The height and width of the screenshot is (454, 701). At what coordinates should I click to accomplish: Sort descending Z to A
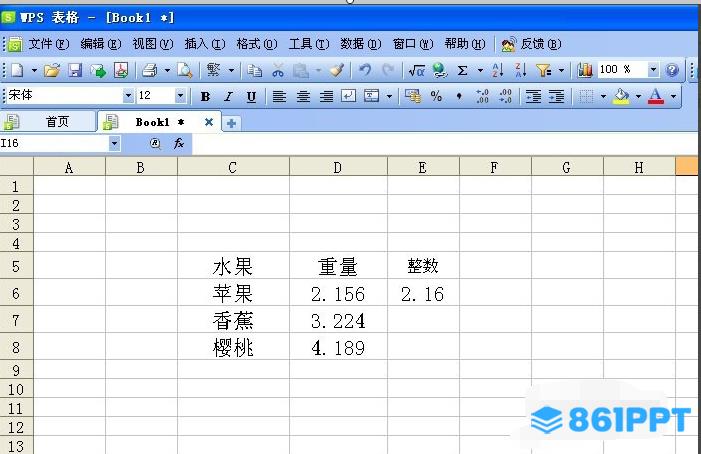click(x=520, y=70)
